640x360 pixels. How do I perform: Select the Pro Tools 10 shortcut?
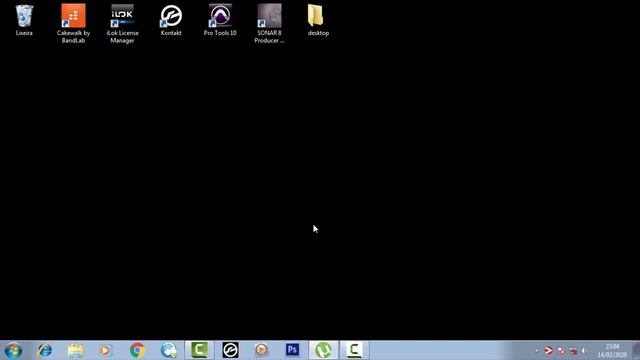point(220,20)
